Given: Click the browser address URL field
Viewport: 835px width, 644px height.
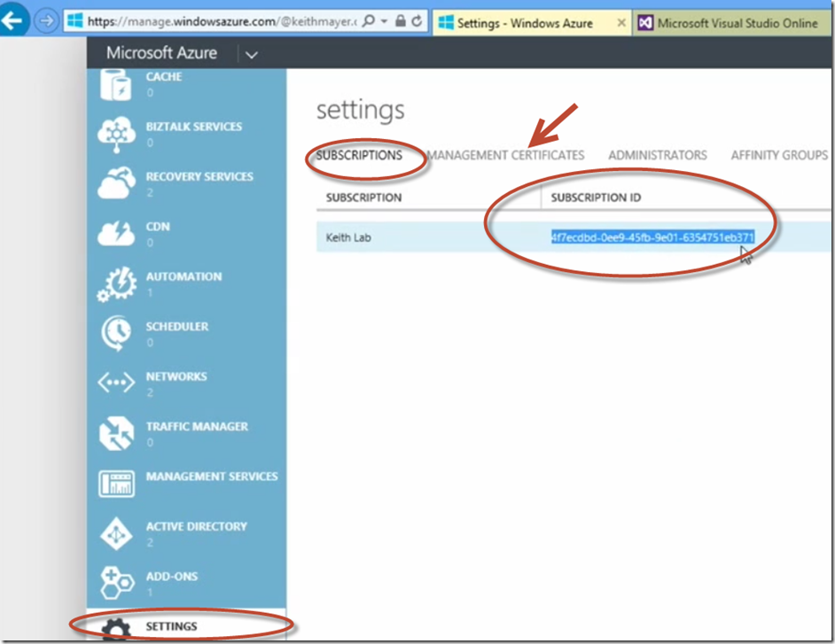Looking at the screenshot, I should (x=222, y=22).
